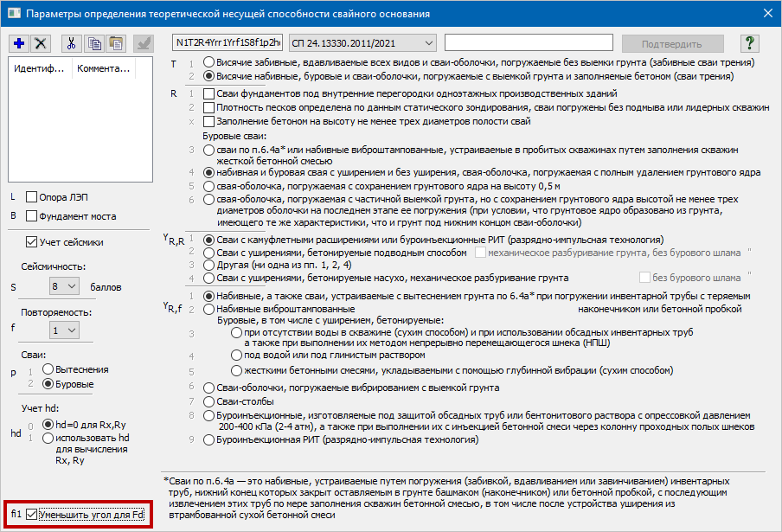Viewport: 782px width, 532px height.
Task: Click the Идентиф... column header
Action: coord(41,68)
